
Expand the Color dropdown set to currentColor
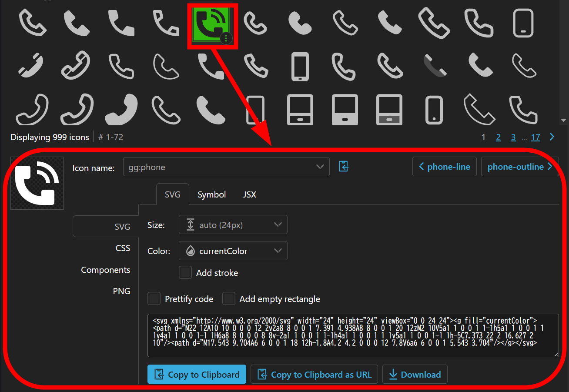(233, 251)
